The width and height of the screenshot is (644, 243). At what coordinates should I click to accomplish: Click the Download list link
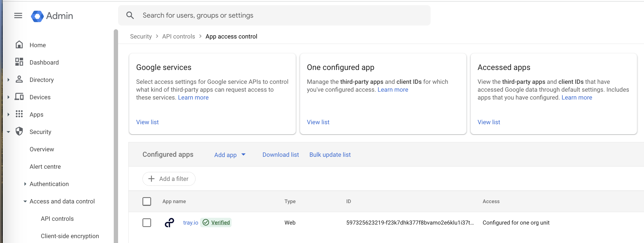281,155
